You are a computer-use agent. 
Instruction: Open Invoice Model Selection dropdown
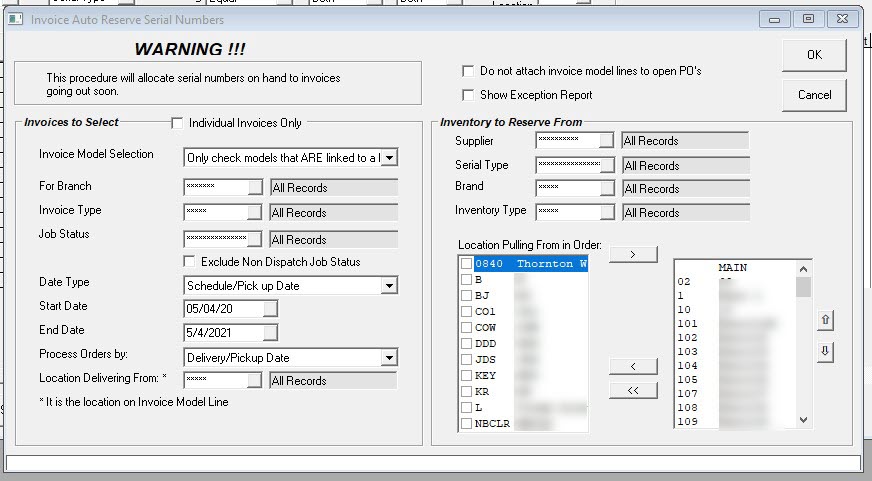[389, 158]
